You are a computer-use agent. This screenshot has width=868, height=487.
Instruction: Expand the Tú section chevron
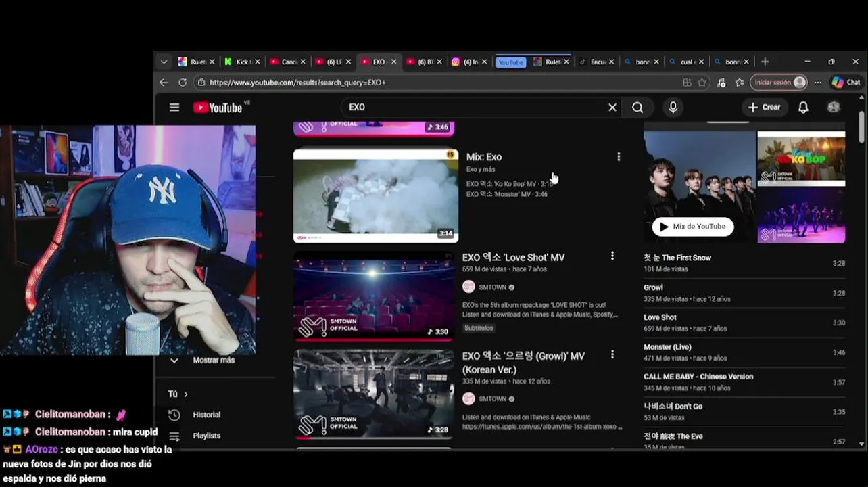tap(186, 394)
